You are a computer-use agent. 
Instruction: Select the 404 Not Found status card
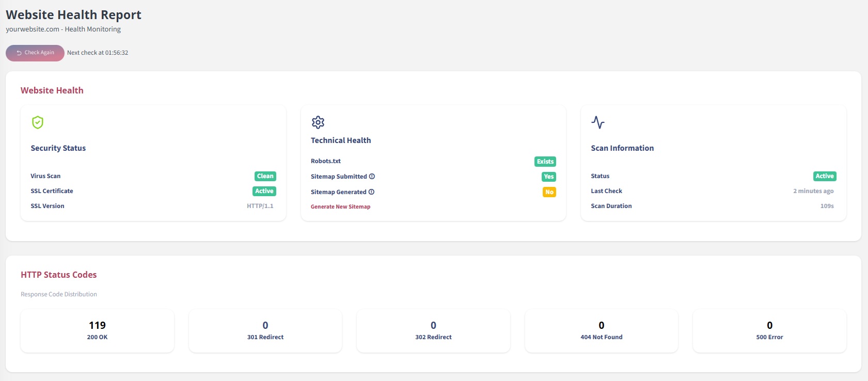click(601, 330)
